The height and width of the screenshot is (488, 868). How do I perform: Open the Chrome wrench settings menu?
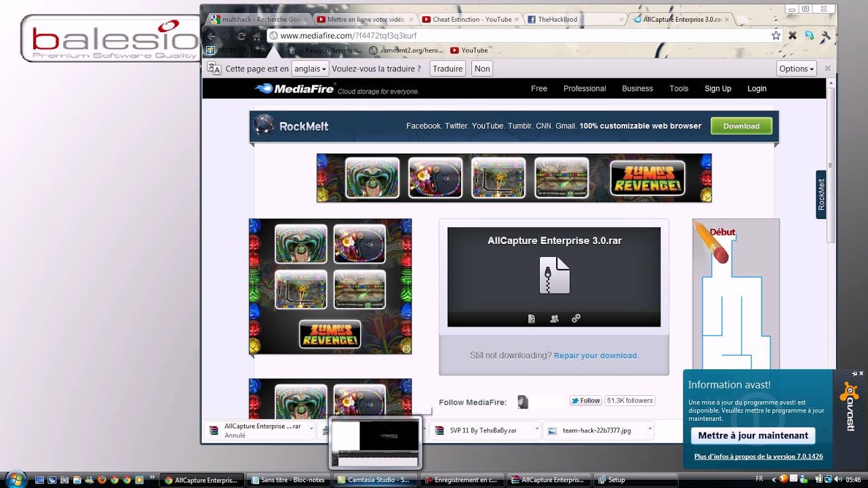point(826,36)
